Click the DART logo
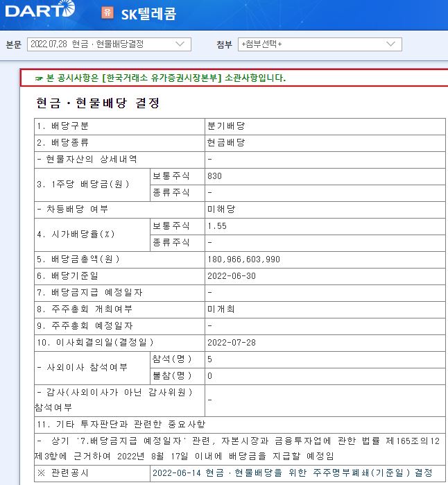This screenshot has height=485, width=448. (x=40, y=9)
